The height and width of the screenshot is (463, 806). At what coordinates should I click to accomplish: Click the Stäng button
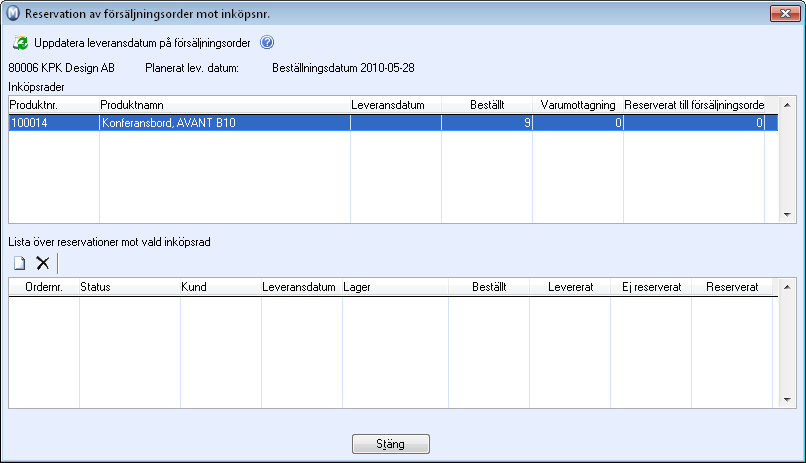coord(391,444)
